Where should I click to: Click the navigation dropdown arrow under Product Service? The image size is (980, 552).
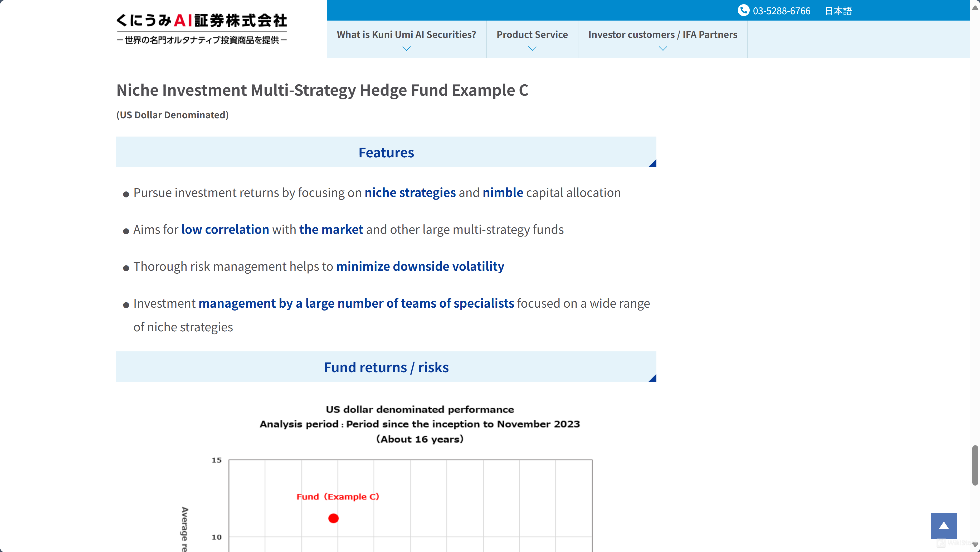pos(532,49)
